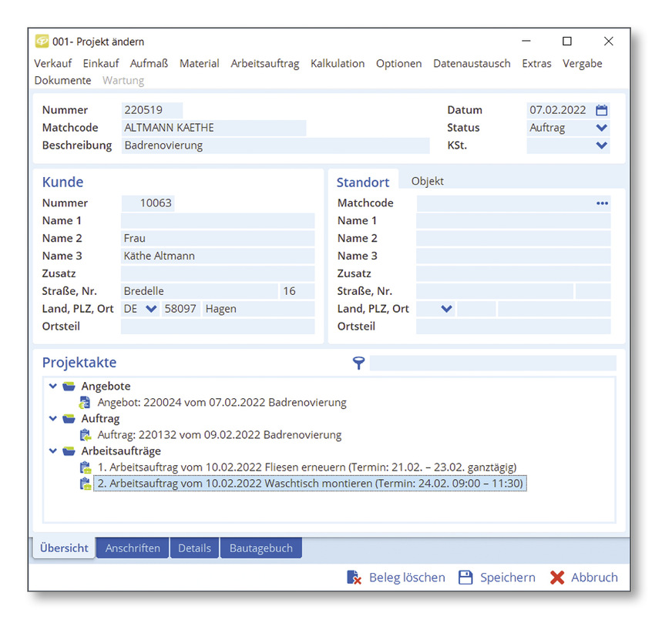Open the country code dropdown showing DE

pos(153,308)
